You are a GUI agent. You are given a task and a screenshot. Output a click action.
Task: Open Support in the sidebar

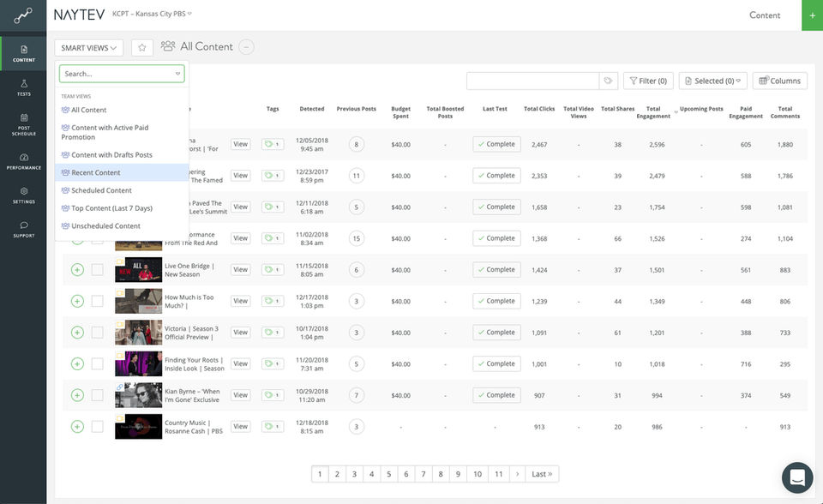pyautogui.click(x=24, y=230)
